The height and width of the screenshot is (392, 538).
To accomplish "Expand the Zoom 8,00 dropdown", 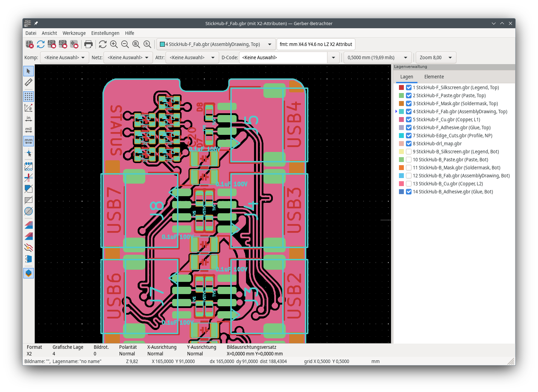I will tap(436, 57).
